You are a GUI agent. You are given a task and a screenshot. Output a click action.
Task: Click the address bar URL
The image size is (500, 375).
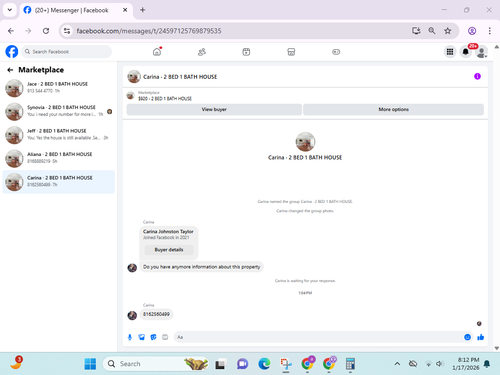tap(149, 31)
